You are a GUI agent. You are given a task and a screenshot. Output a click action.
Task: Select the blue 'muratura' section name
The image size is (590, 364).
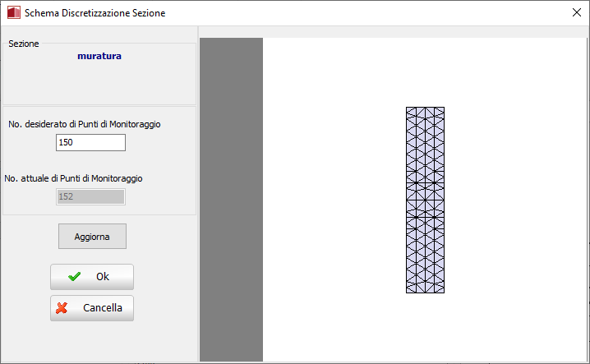99,57
